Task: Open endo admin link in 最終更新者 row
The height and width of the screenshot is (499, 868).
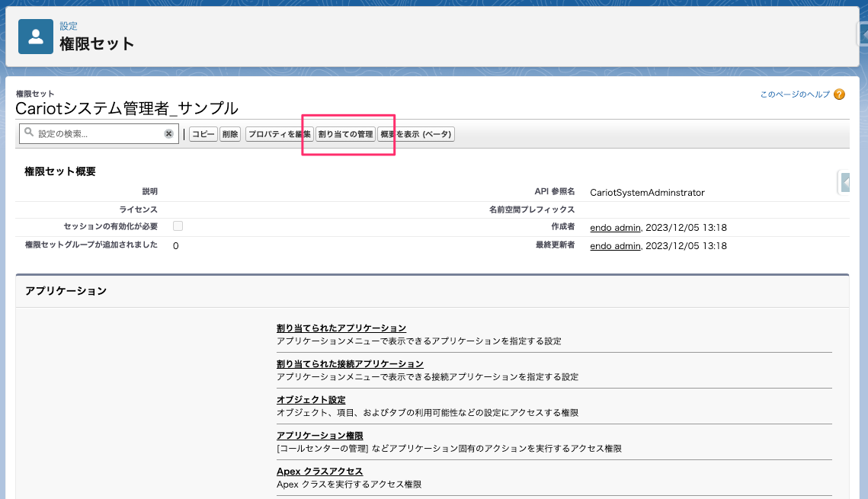Action: click(615, 245)
